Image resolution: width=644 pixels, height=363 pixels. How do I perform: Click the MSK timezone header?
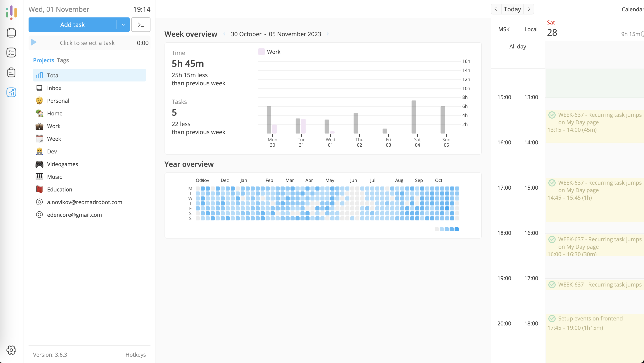point(504,29)
